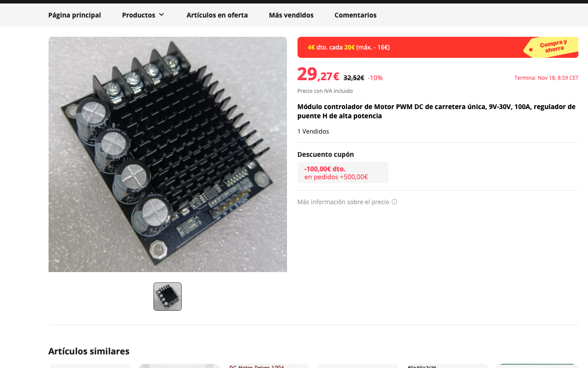
Task: Click the 1 Vendidos sales count
Action: (x=313, y=131)
